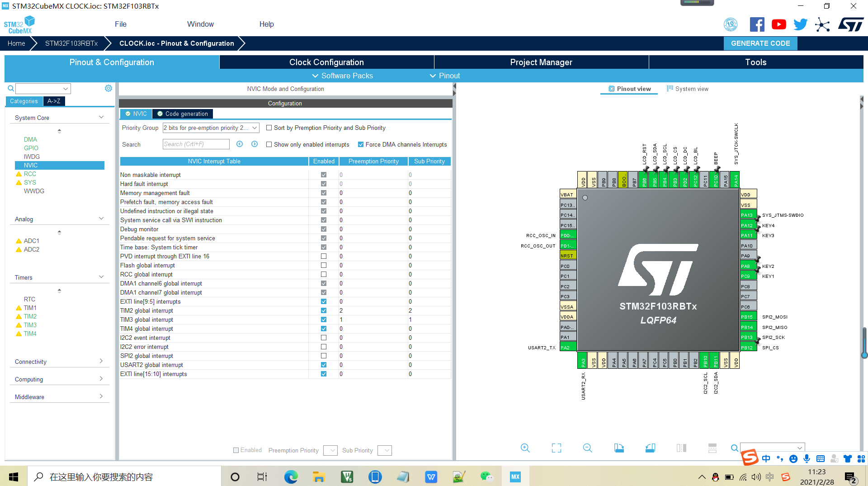Open the ST Facebook page icon
The image size is (868, 486).
757,24
